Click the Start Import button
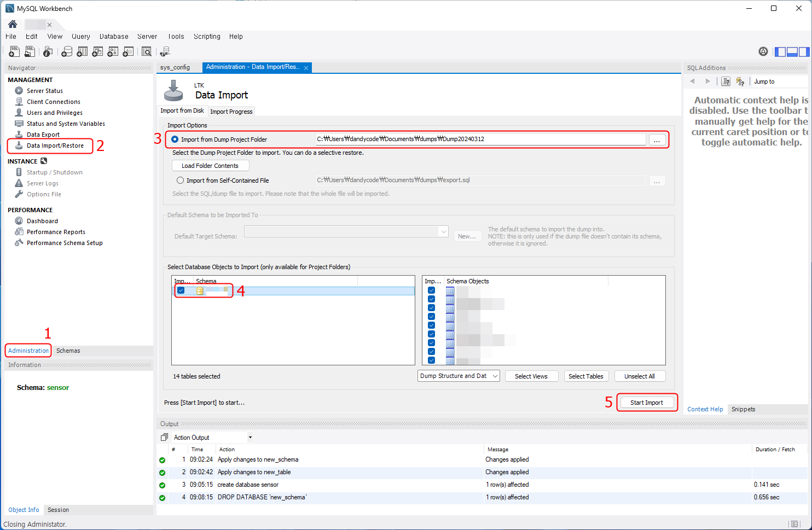 coord(646,403)
